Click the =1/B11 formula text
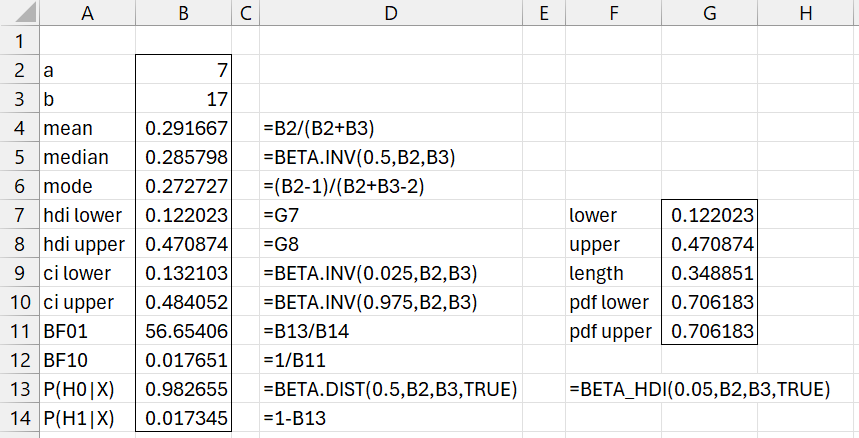This screenshot has width=859, height=438. (294, 360)
